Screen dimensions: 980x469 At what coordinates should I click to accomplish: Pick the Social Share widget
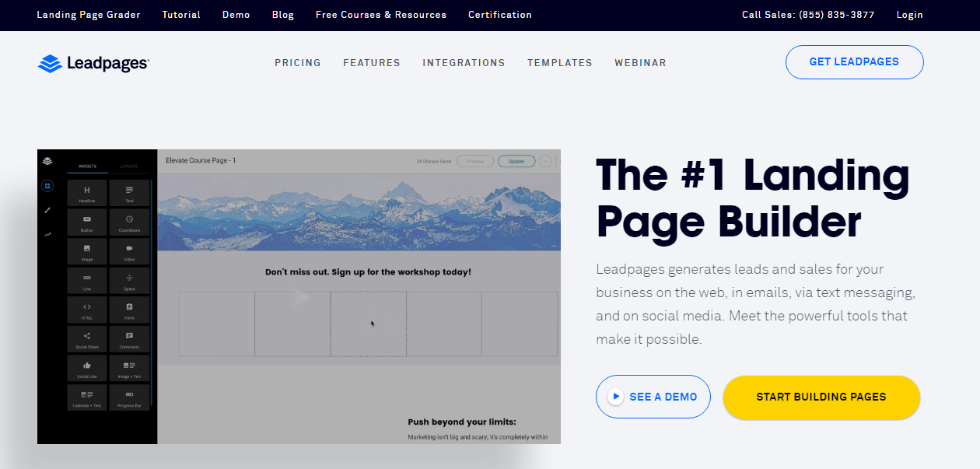coord(87,339)
